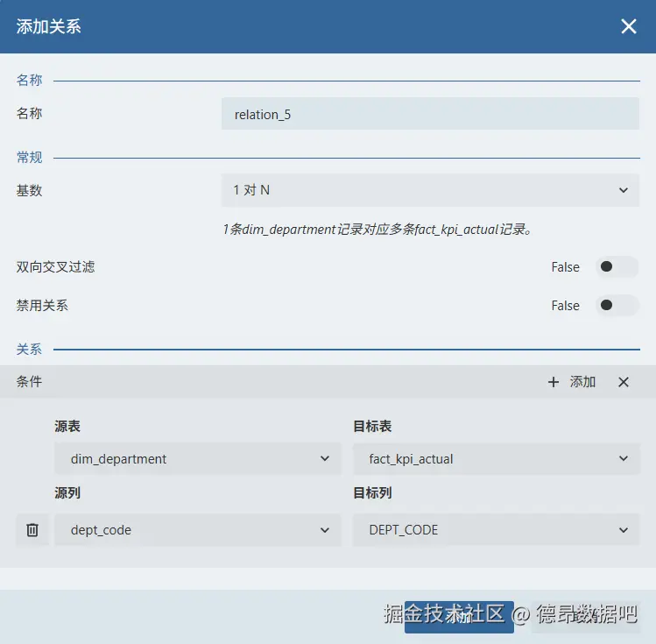Click the 添加关系 dialog title
The image size is (656, 644).
pos(48,26)
